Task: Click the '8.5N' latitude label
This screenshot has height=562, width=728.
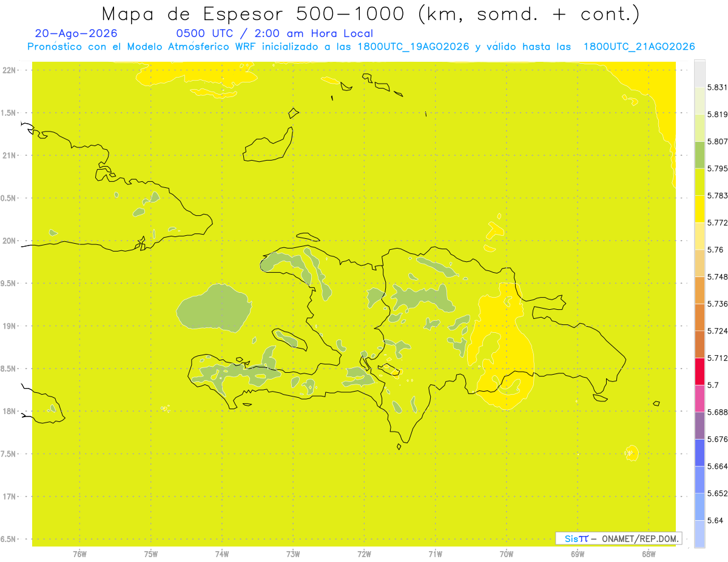Action: (x=9, y=369)
